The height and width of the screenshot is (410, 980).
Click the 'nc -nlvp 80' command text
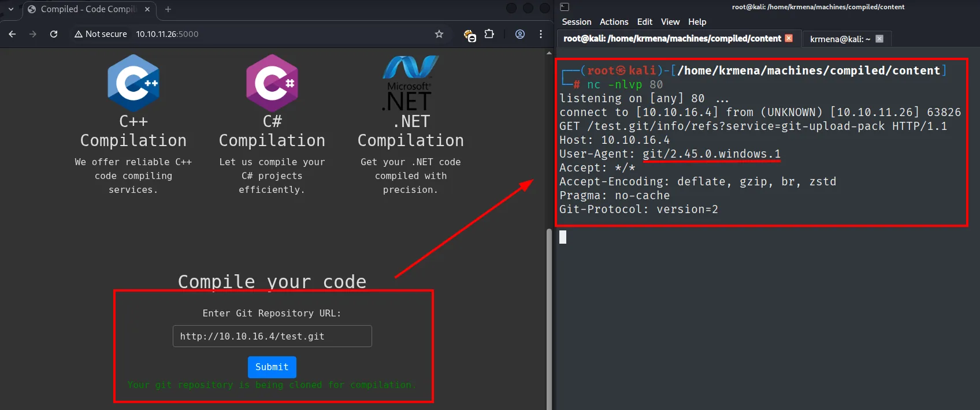pyautogui.click(x=625, y=84)
